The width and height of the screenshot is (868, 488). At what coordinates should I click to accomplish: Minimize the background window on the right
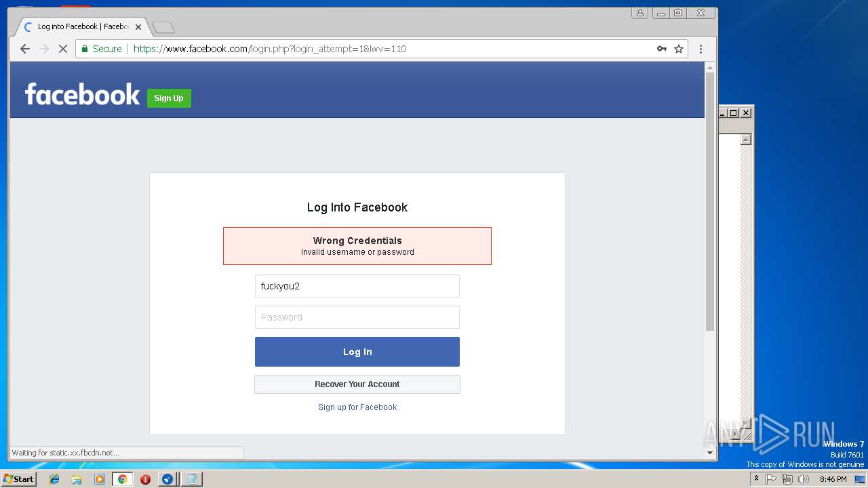coord(723,113)
